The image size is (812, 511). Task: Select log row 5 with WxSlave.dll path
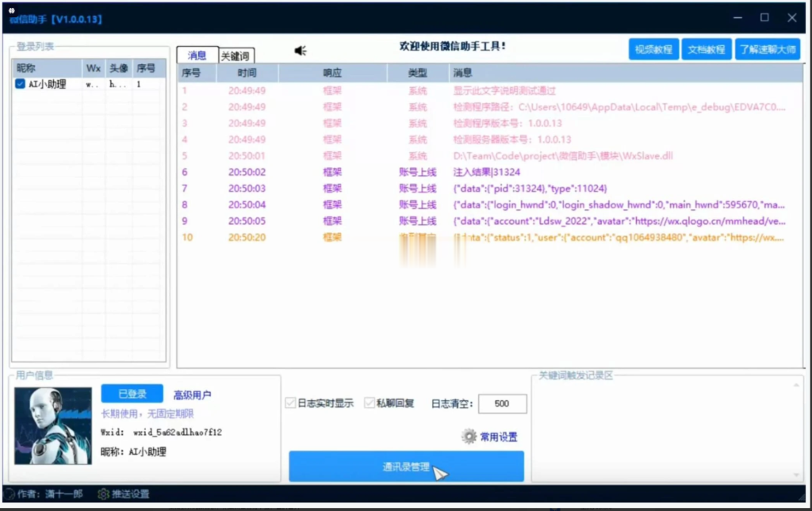click(x=490, y=156)
